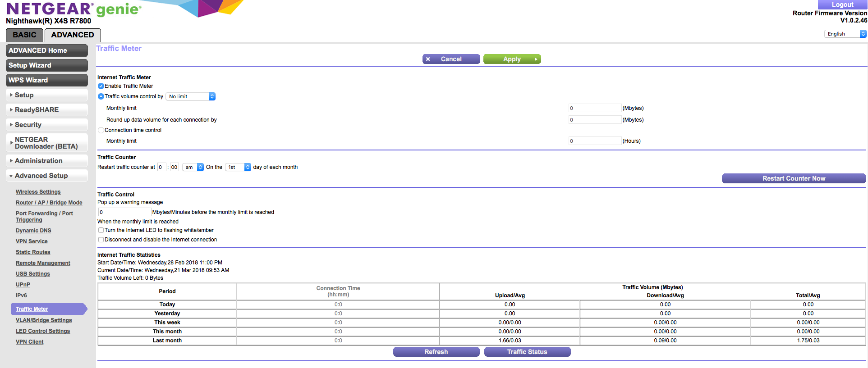This screenshot has width=868, height=368.
Task: Enable Traffic Meter checkbox
Action: coord(101,86)
